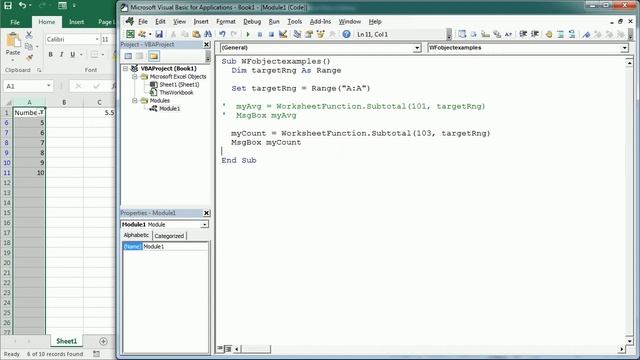This screenshot has width=640, height=360.
Task: Switch to Full Module View at code window bottom
Action: (228, 349)
